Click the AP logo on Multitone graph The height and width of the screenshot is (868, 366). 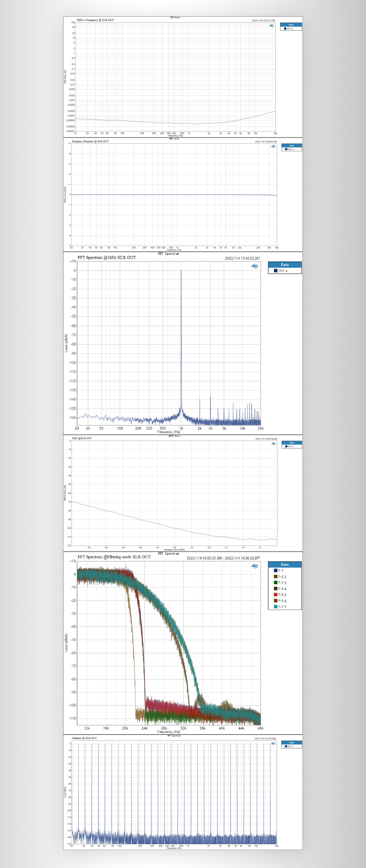(273, 743)
